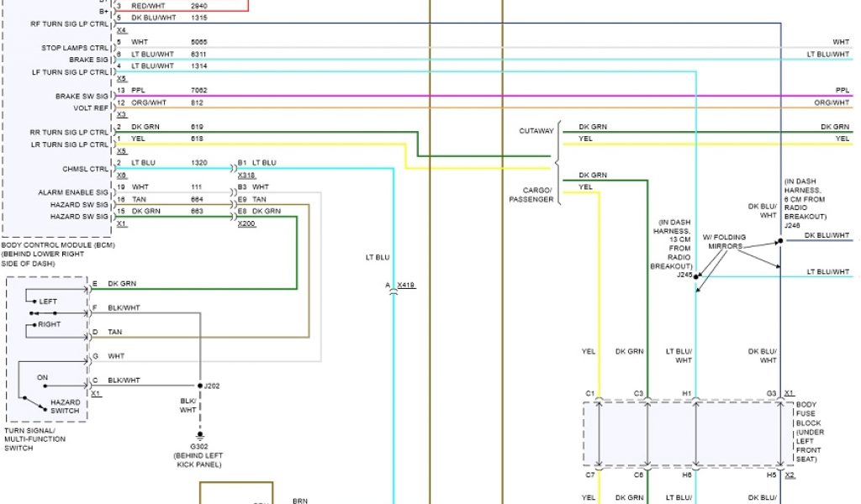The width and height of the screenshot is (861, 504).
Task: Select the CHMSL CTRL signal label
Action: click(x=85, y=169)
